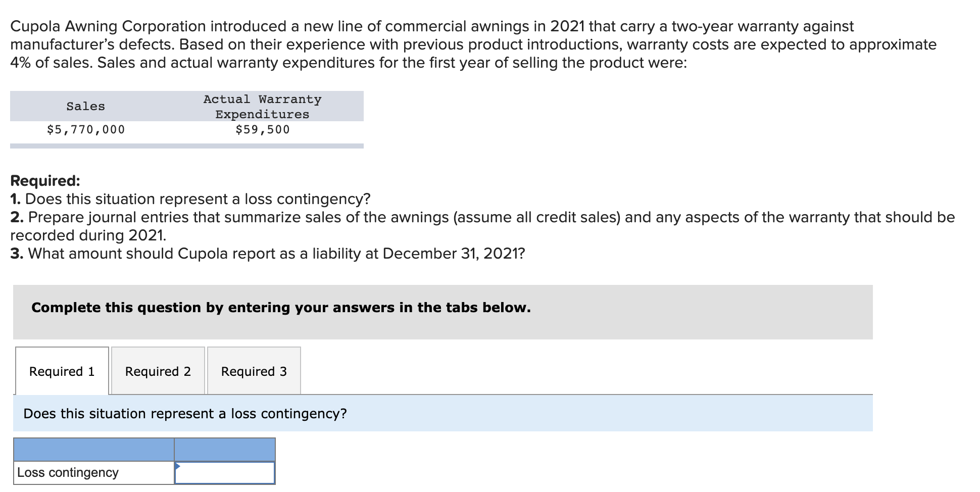The image size is (980, 492).
Task: Switch to the Required 3 tab
Action: point(254,371)
